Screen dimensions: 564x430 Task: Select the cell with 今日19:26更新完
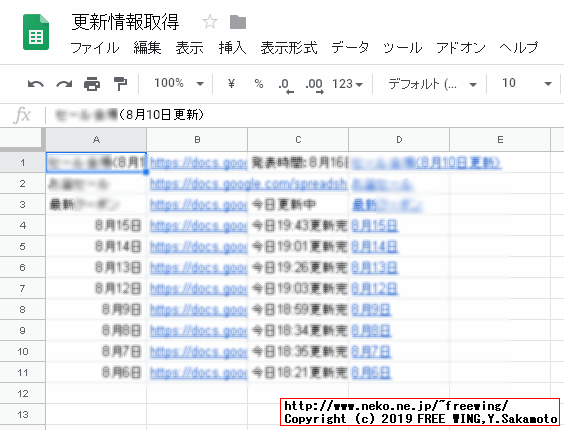click(x=298, y=267)
